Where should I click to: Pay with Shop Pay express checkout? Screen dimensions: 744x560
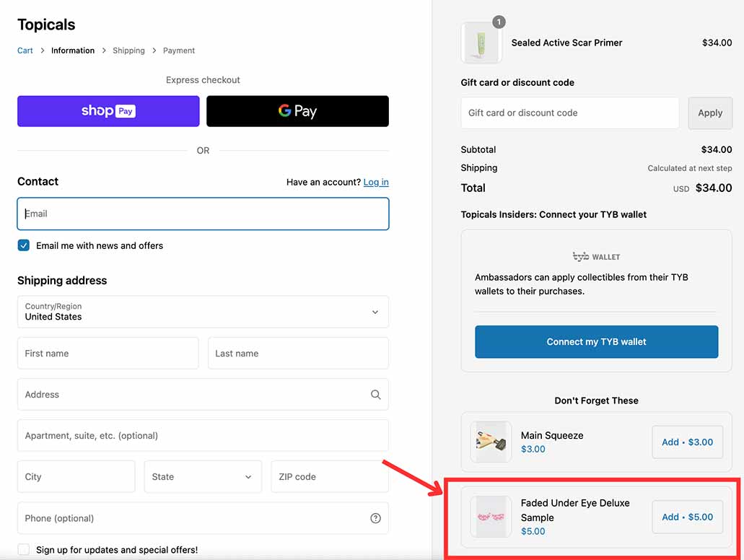pyautogui.click(x=108, y=111)
